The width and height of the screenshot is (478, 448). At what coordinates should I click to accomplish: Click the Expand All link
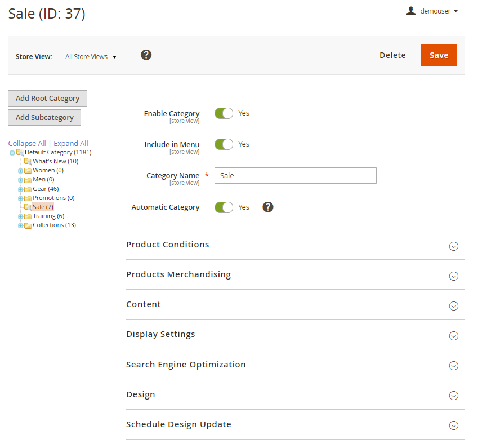point(71,144)
